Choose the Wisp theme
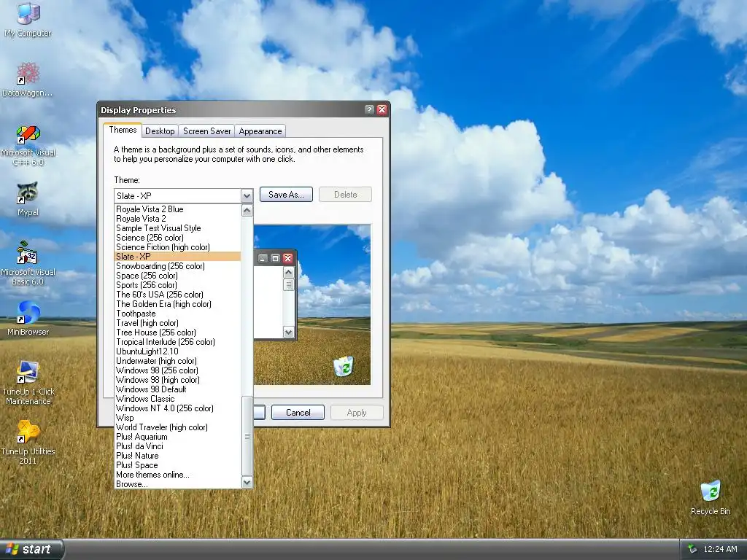Viewport: 747px width, 560px height. pyautogui.click(x=177, y=418)
